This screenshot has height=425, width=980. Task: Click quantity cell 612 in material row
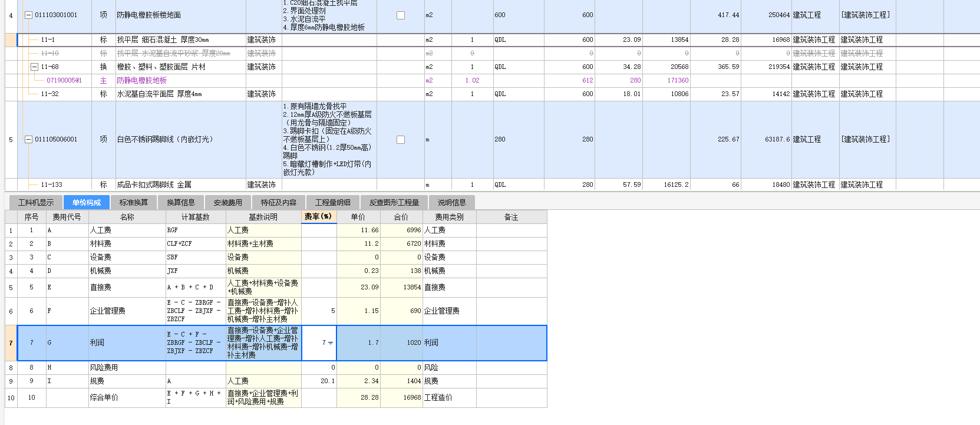[x=568, y=80]
